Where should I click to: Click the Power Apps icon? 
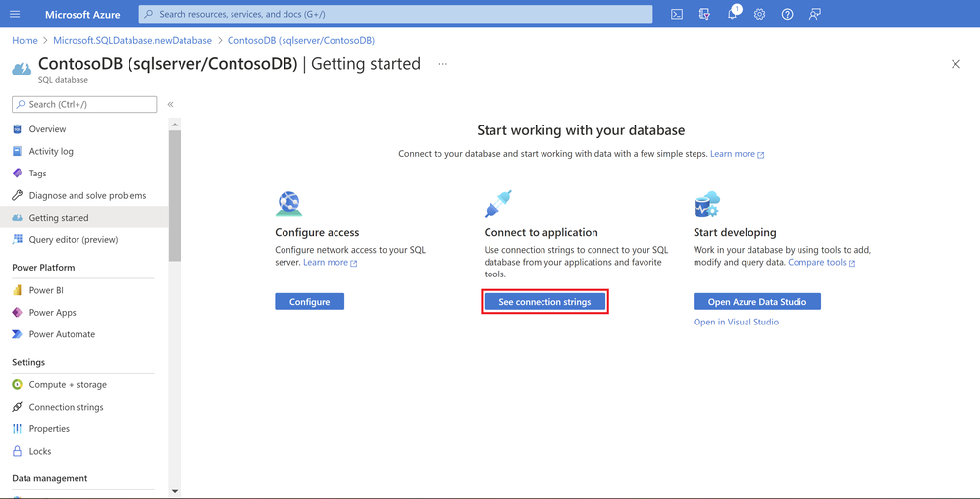click(x=18, y=313)
